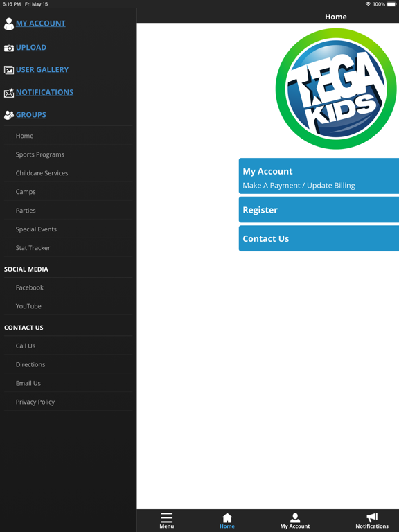Open the MY ACCOUNT link in sidebar
Image resolution: width=399 pixels, height=532 pixels.
click(x=41, y=24)
